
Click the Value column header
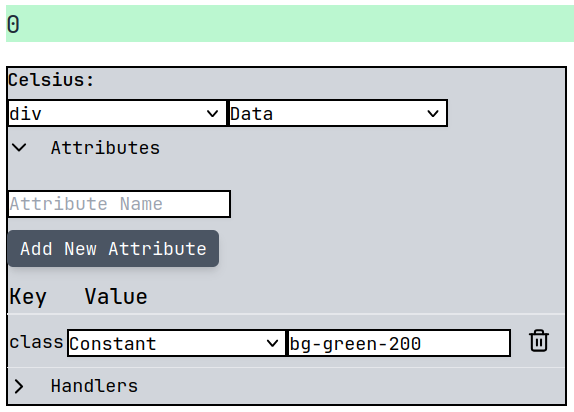coord(116,296)
